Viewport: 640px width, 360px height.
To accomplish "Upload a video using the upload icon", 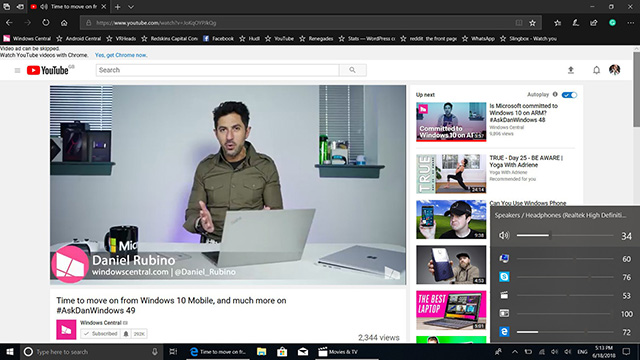I will click(571, 70).
